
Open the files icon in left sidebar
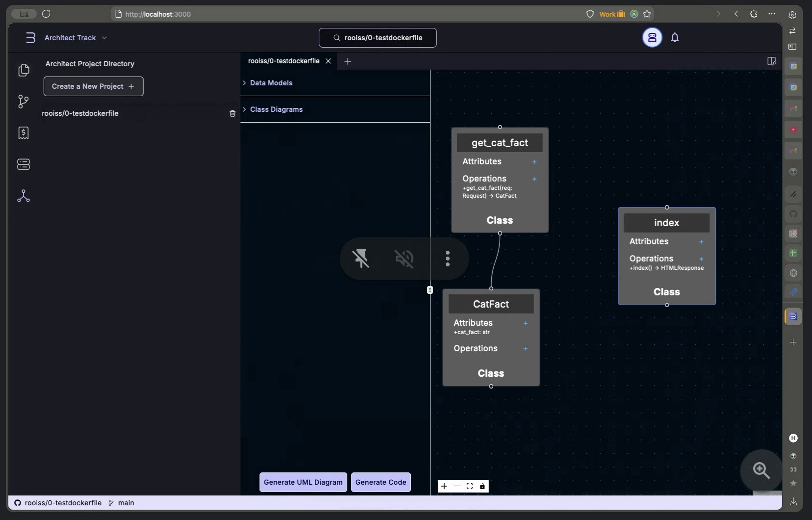click(24, 70)
